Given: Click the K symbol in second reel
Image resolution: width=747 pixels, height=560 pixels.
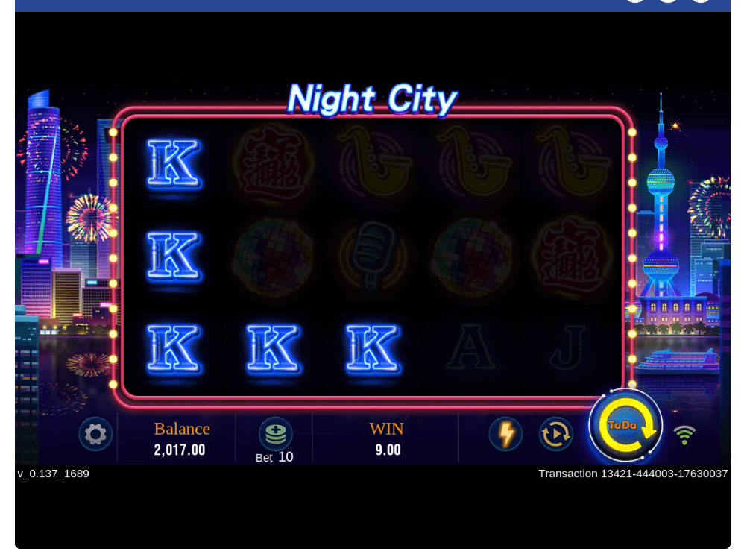Looking at the screenshot, I should click(x=273, y=349).
